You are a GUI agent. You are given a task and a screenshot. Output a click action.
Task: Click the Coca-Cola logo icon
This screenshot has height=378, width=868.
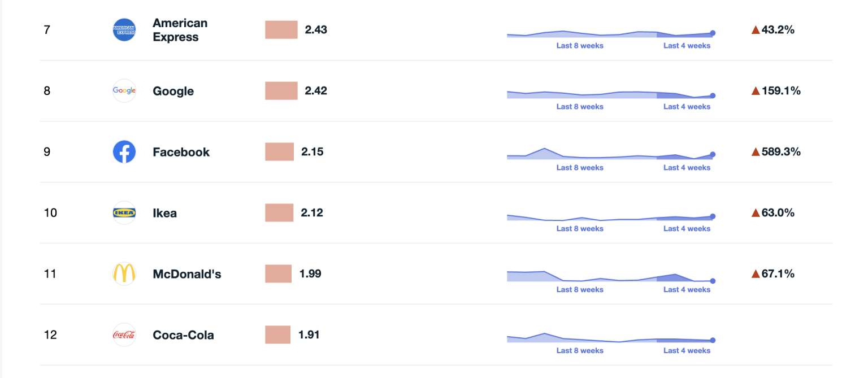tap(124, 335)
